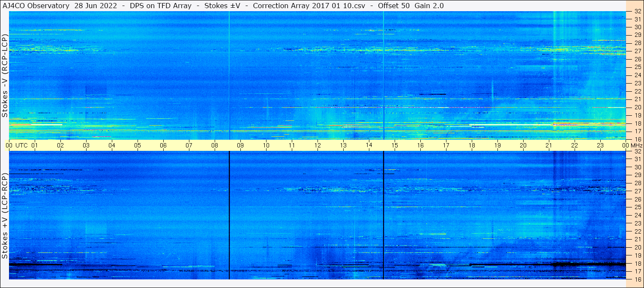Screen dimensions: 644x288
Task: Click the 32 MHz label of the Stokes -V panel
Action: click(x=638, y=12)
